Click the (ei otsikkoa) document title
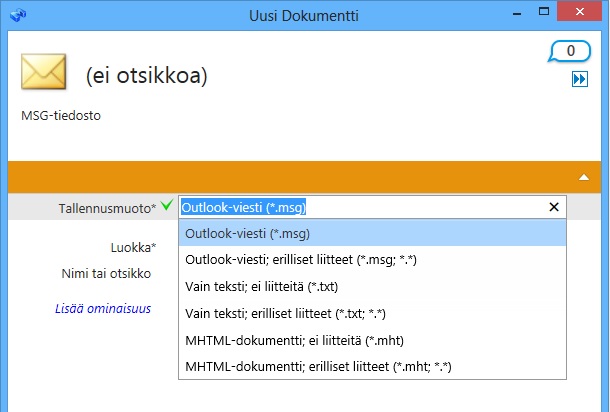This screenshot has width=610, height=412. [147, 75]
